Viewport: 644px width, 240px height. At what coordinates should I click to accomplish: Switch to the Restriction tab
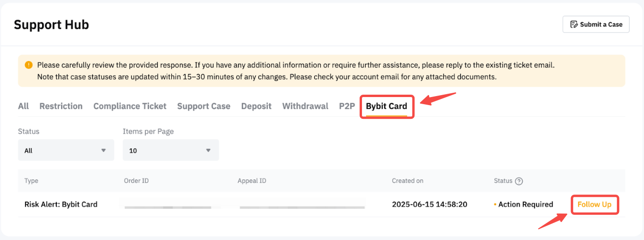point(61,106)
